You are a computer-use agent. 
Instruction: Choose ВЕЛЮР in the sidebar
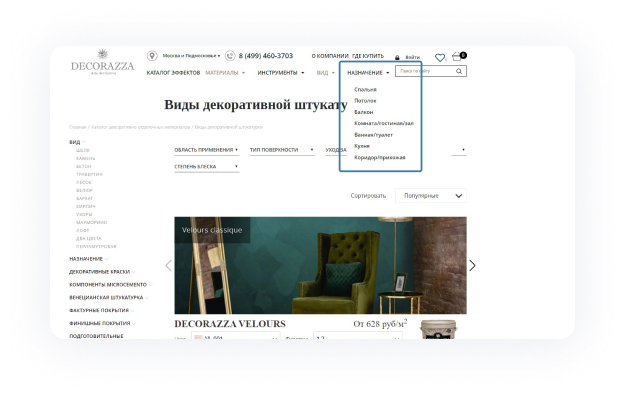tap(84, 190)
